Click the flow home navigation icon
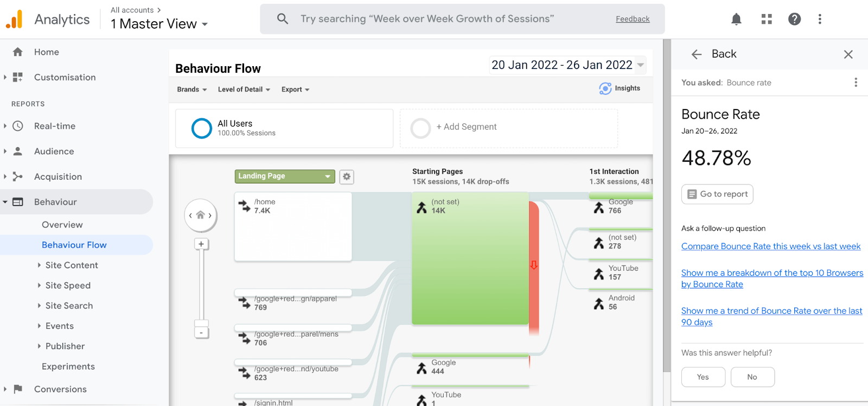Image resolution: width=868 pixels, height=406 pixels. [201, 215]
